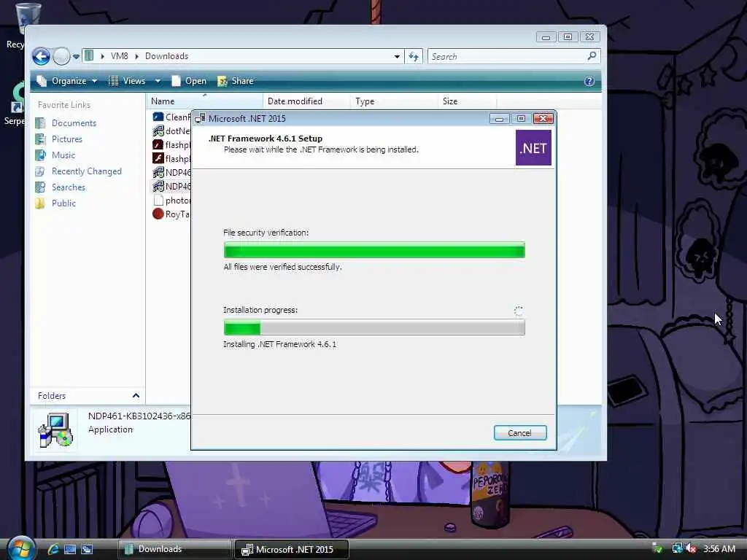This screenshot has width=747, height=560.
Task: Click the purple .NET logo
Action: pos(533,147)
